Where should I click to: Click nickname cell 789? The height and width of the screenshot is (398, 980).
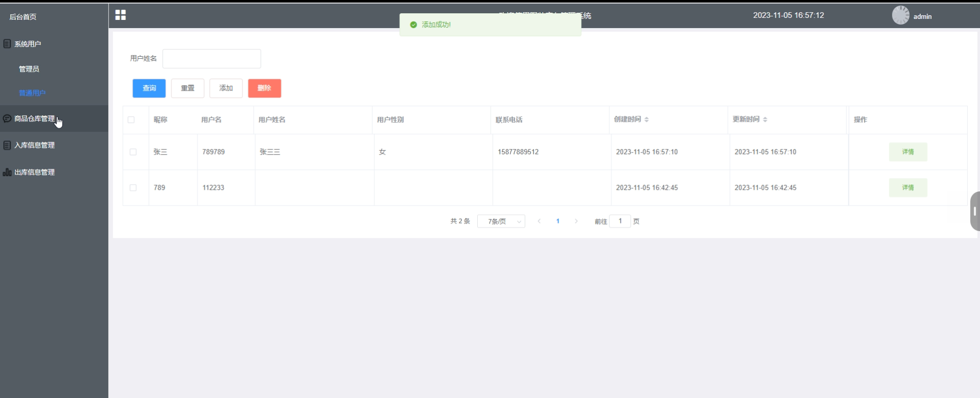(x=159, y=188)
